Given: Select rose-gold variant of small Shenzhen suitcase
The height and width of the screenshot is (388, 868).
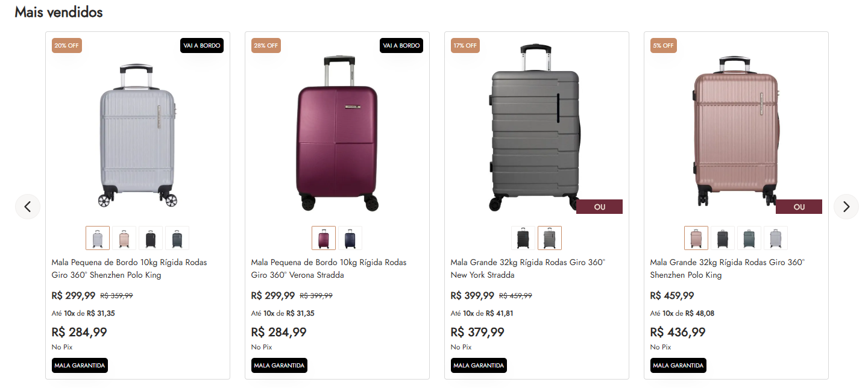Looking at the screenshot, I should tap(124, 238).
